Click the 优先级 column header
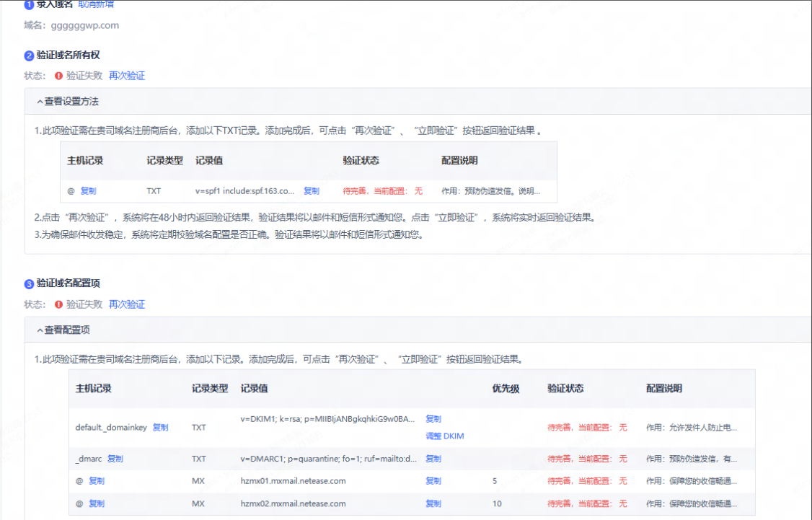This screenshot has height=520, width=812. [506, 389]
